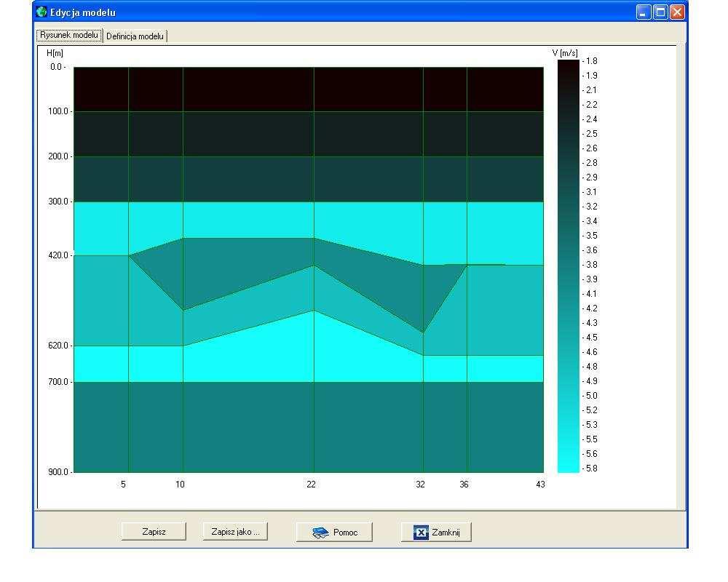728x582 pixels.
Task: Click the 3.8 value on velocity legend
Action: pyautogui.click(x=591, y=265)
